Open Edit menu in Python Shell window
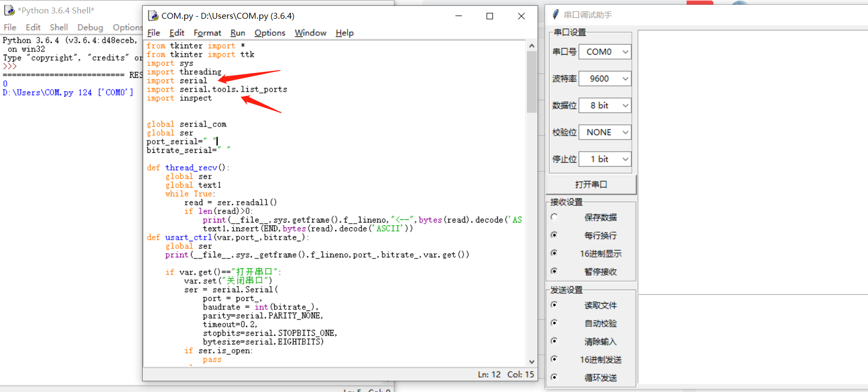The width and height of the screenshot is (868, 392). (33, 27)
